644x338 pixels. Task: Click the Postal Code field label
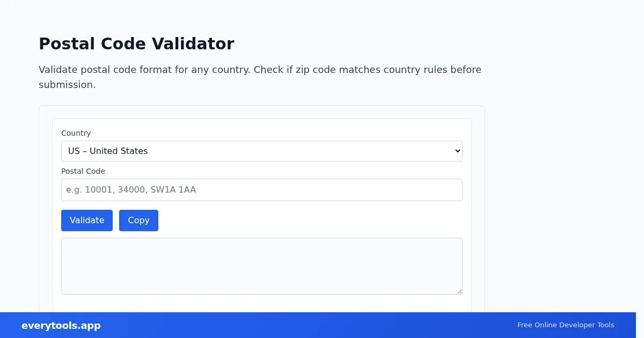(83, 171)
